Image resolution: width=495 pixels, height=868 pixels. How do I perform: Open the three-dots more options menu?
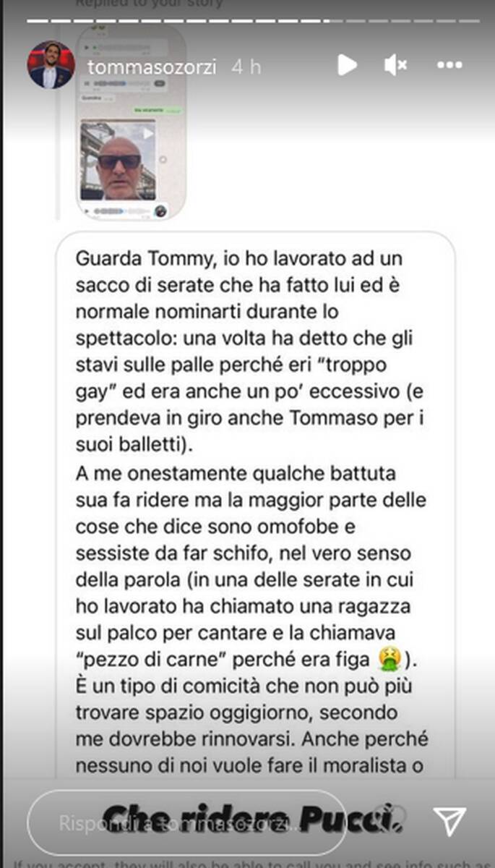(449, 65)
